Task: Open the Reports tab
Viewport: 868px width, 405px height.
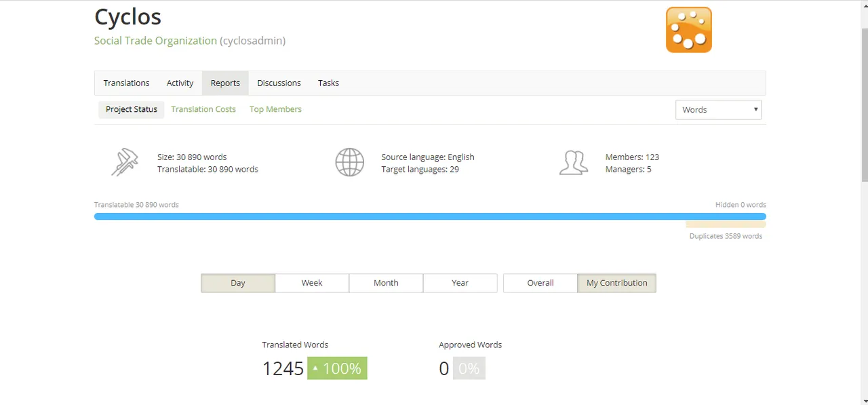Action: 225,83
